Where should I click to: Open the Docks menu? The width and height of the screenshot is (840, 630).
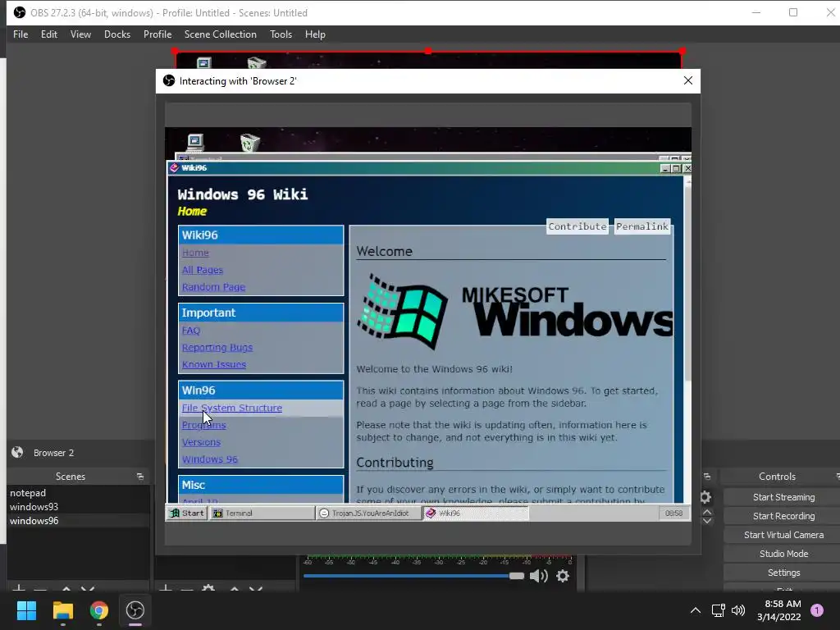(x=116, y=34)
